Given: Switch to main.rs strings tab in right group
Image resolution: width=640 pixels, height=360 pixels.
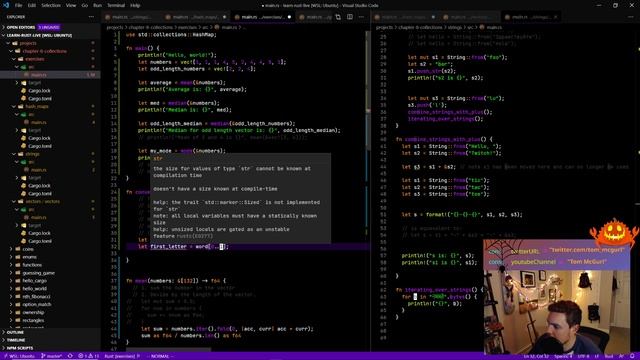Looking at the screenshot, I should [x=531, y=17].
